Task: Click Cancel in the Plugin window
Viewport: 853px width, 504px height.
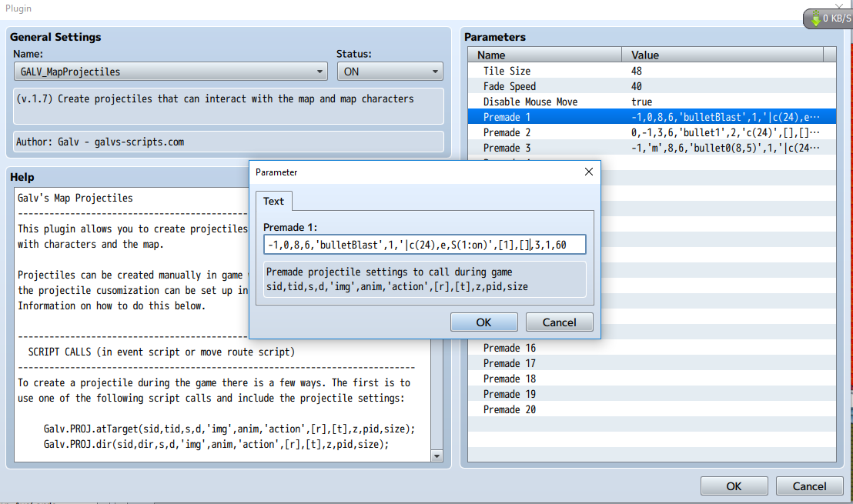Action: click(x=809, y=486)
